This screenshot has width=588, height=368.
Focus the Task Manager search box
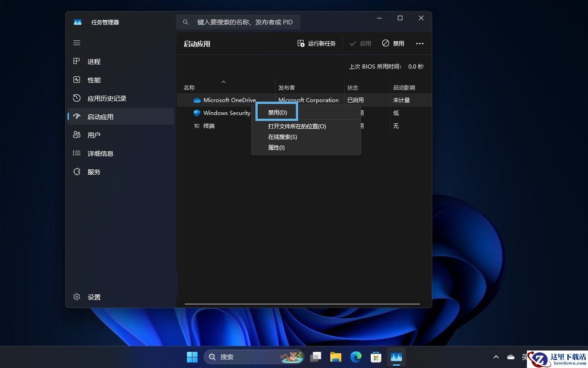[238, 22]
